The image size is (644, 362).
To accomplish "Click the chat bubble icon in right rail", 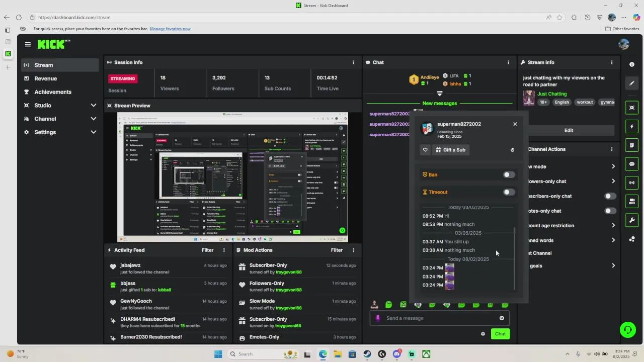I will (x=632, y=164).
